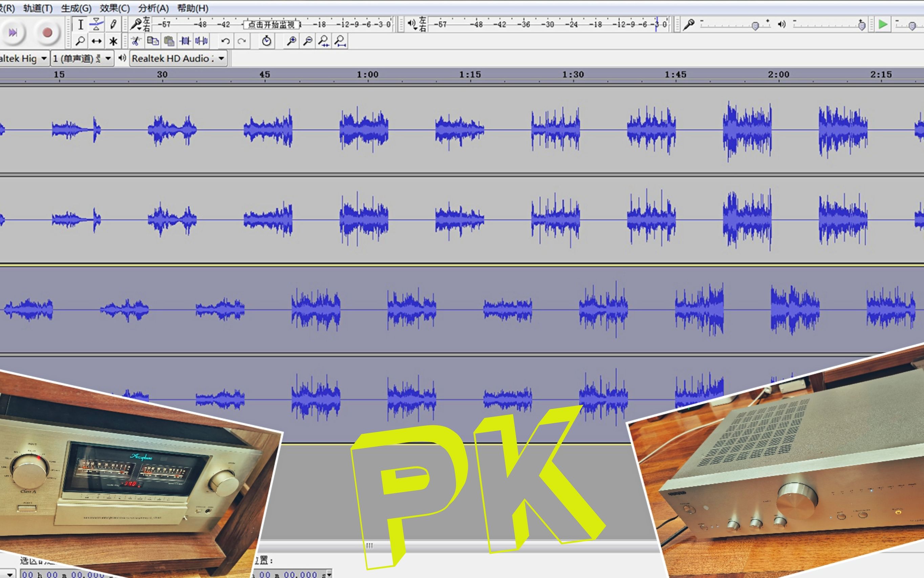This screenshot has height=578, width=924.
Task: Click the Copy icon in edit toolbar
Action: click(x=153, y=41)
